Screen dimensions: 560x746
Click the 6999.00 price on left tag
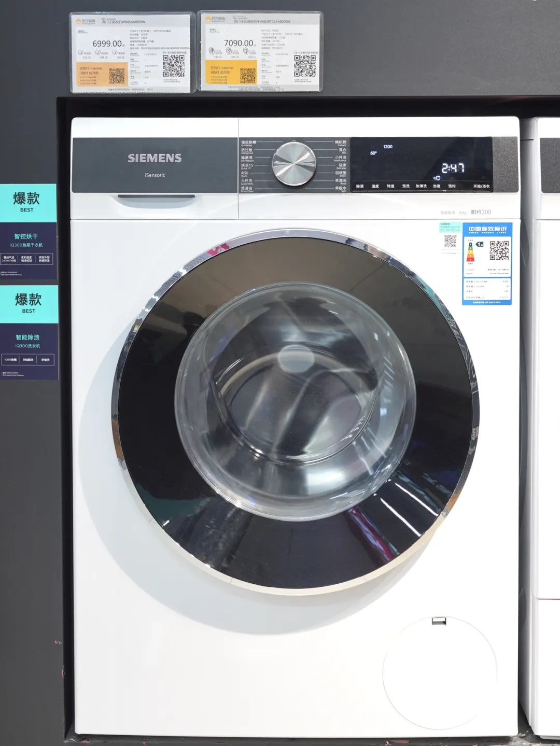point(108,44)
